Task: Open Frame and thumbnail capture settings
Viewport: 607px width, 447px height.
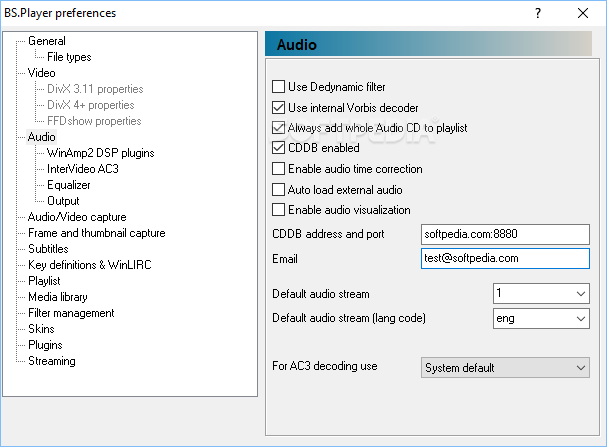Action: [x=97, y=233]
